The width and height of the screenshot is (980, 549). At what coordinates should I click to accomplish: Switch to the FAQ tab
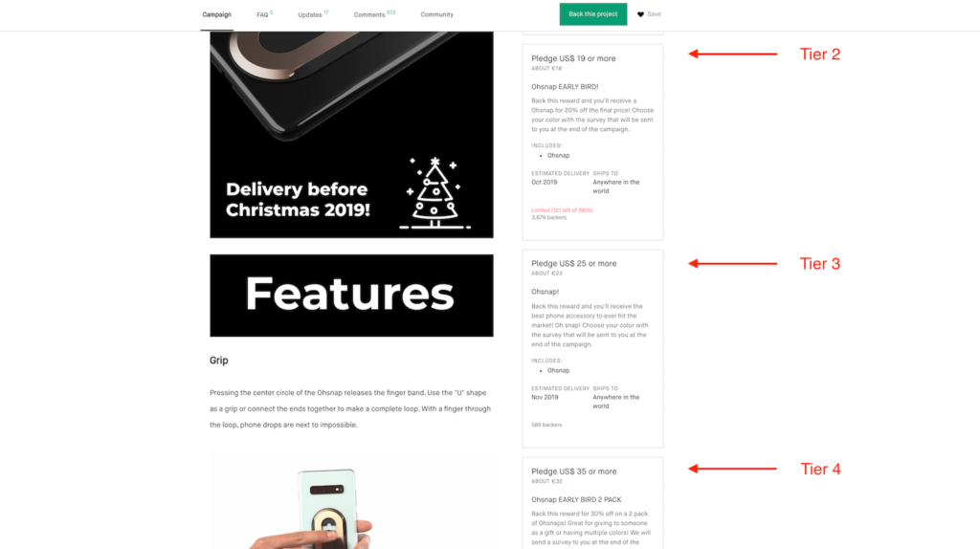(x=264, y=14)
